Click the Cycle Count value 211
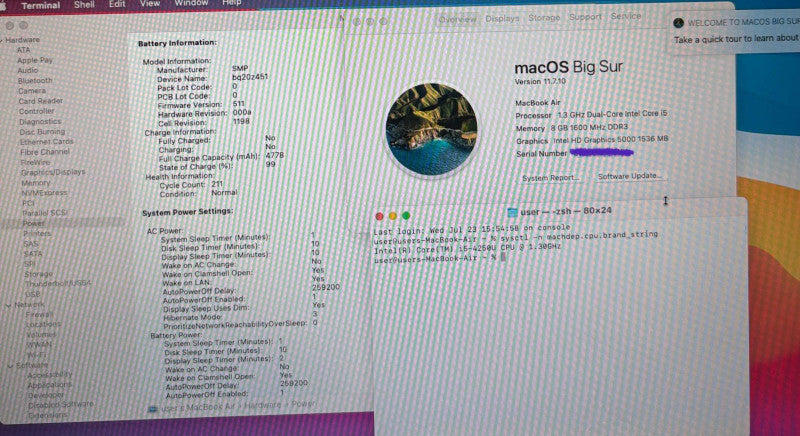The width and height of the screenshot is (800, 436). tap(217, 184)
